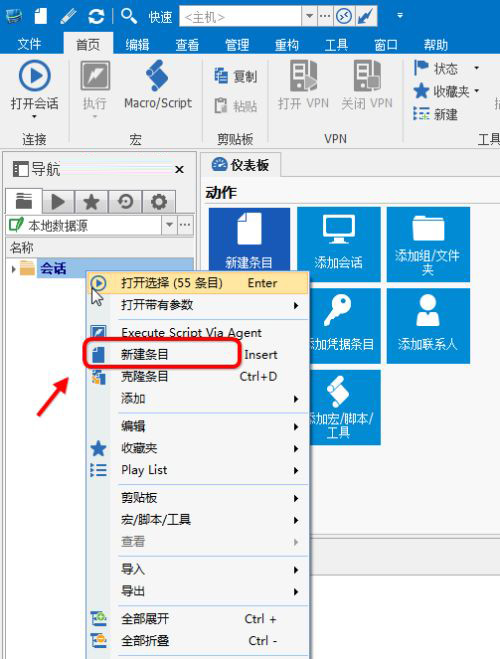Click the host quick connect input field
Screen dimensions: 500x659
(240, 17)
